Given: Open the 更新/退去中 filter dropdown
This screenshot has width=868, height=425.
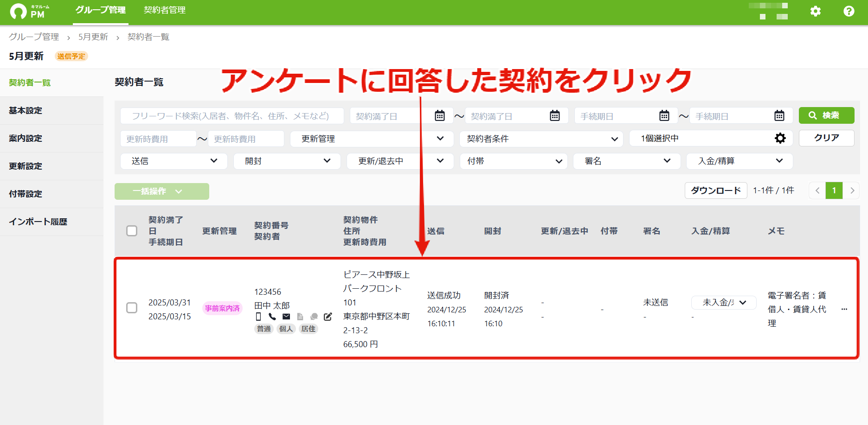Looking at the screenshot, I should coord(400,161).
